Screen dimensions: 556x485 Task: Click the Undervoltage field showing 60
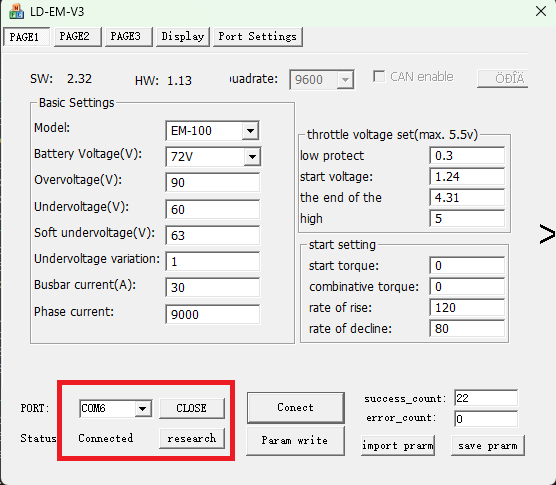click(212, 209)
